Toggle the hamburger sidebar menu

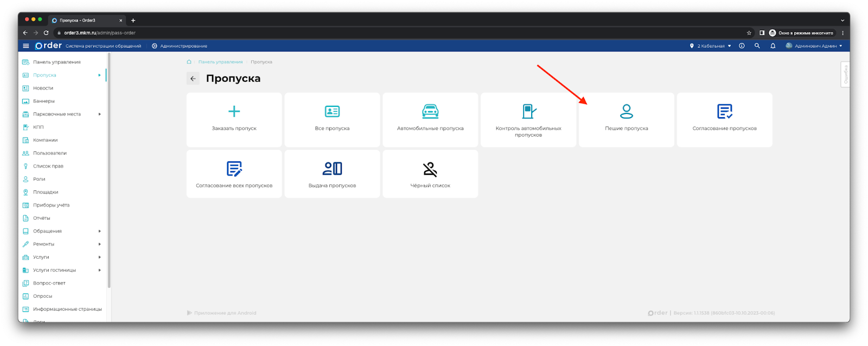tap(25, 46)
